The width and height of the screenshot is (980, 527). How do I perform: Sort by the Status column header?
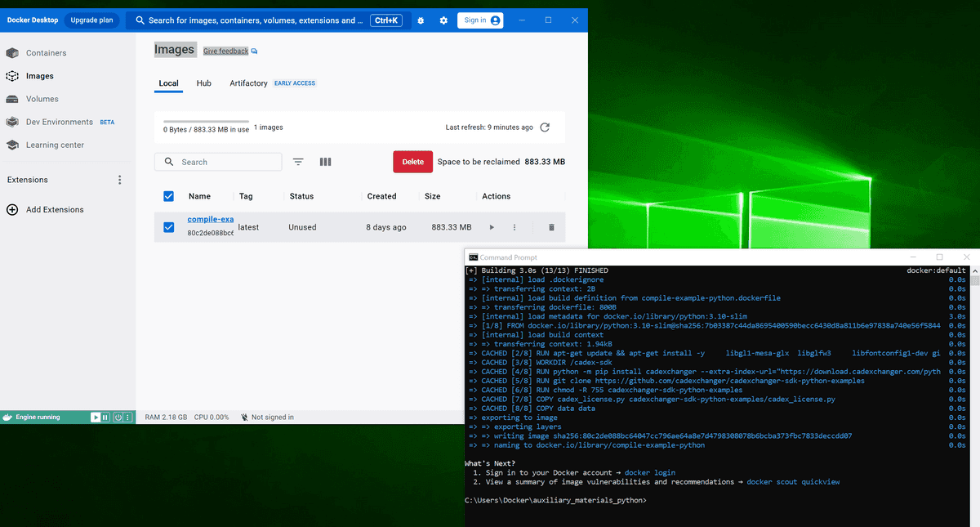click(301, 196)
